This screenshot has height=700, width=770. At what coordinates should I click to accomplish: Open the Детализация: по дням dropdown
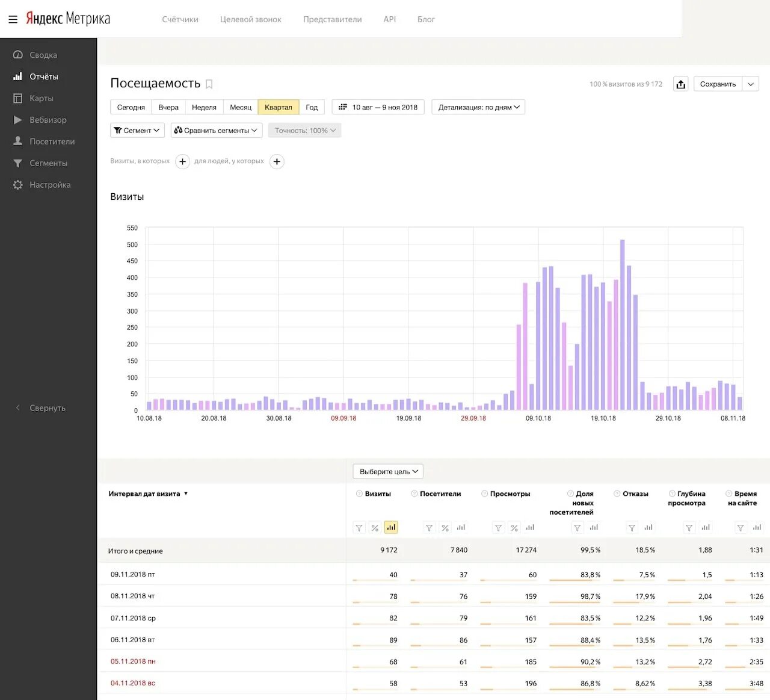[478, 107]
